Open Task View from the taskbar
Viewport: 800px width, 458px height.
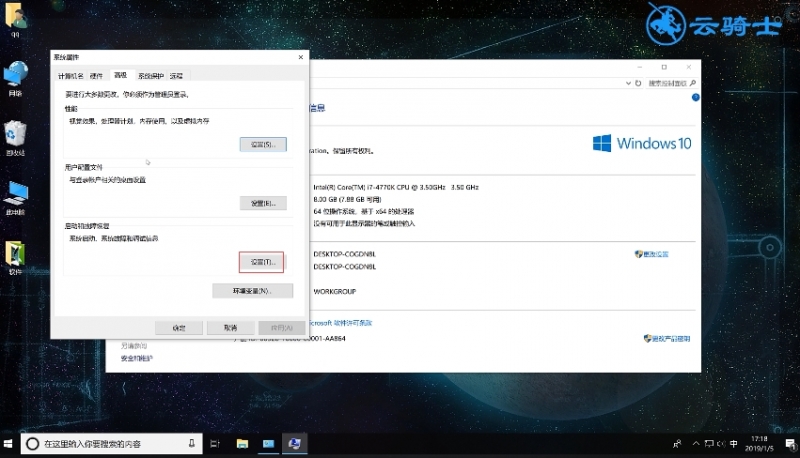(x=215, y=444)
